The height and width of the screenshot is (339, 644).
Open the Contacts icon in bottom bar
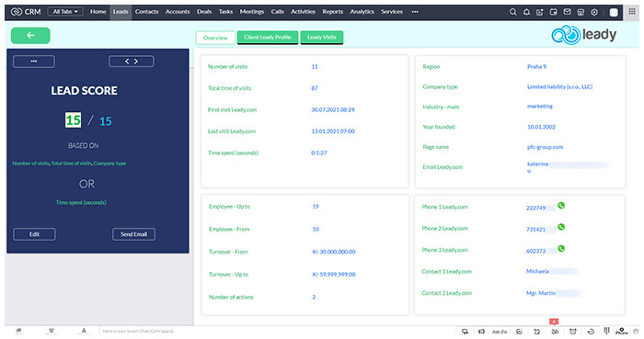(84, 331)
